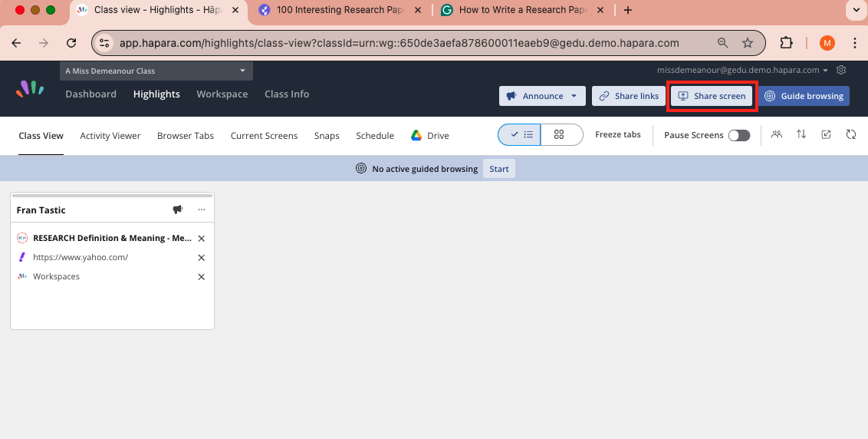Toggle the Pause Screens switch
This screenshot has height=439, width=868.
(x=739, y=135)
